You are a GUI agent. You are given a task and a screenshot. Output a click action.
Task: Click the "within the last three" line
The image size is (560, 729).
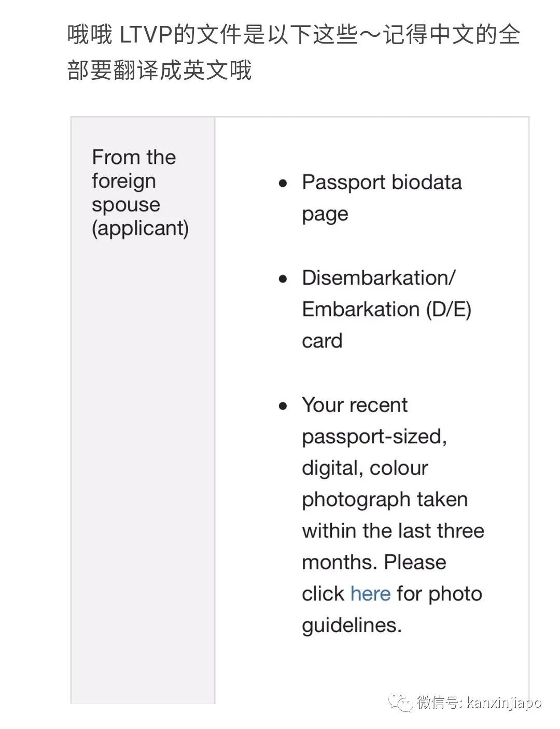coord(393,531)
